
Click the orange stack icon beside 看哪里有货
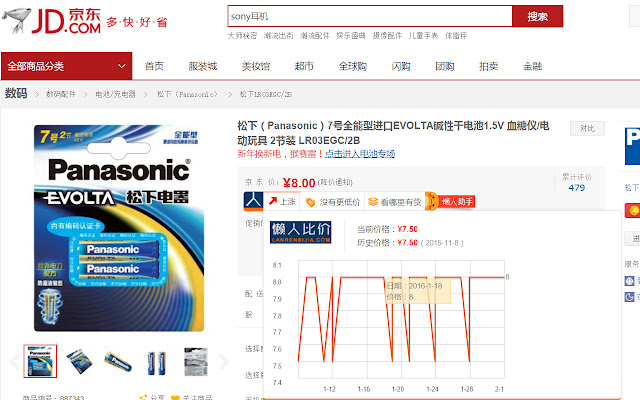(x=373, y=202)
